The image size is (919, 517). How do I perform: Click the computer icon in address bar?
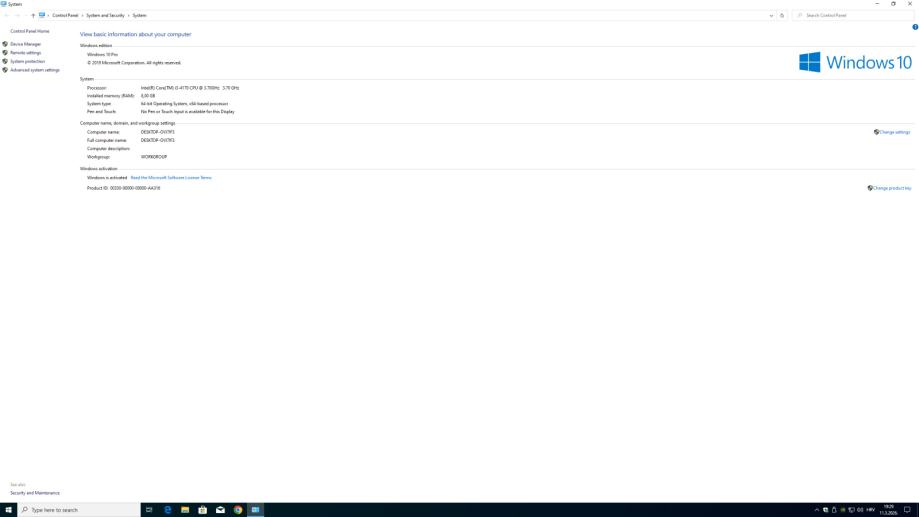click(42, 15)
